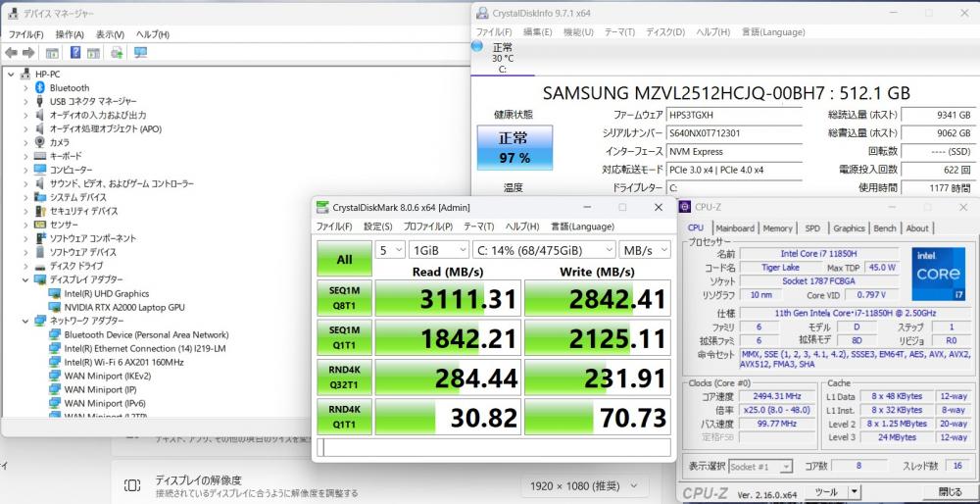This screenshot has width=980, height=504.
Task: Switch to the Graphics tab in CPU-Z
Action: coord(849,228)
